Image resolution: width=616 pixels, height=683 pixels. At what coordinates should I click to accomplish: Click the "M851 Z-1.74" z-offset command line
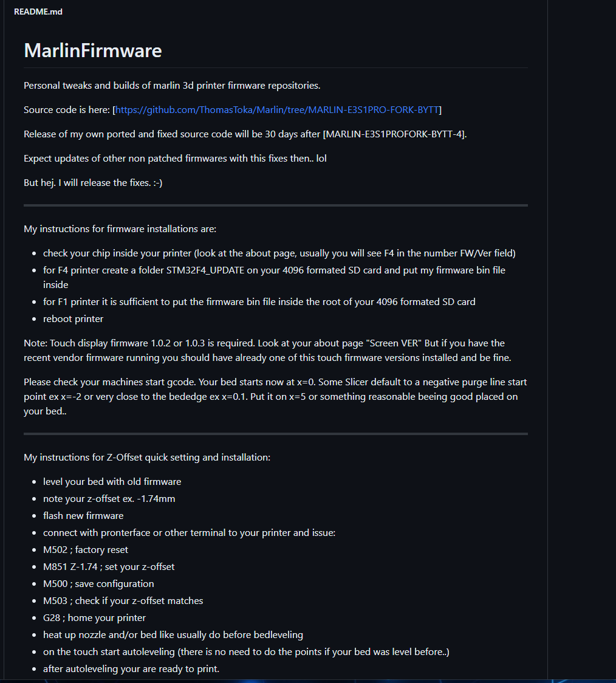pos(109,567)
